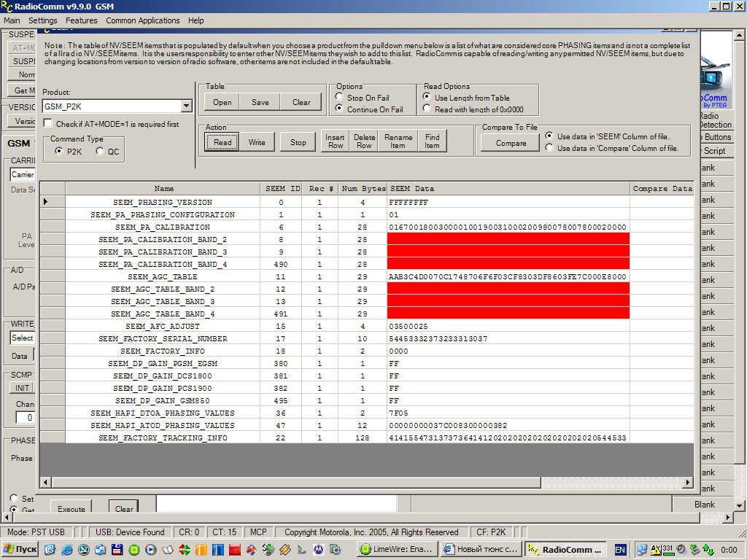Click the green up-down arrows tray icon
This screenshot has width=747, height=560.
click(708, 550)
